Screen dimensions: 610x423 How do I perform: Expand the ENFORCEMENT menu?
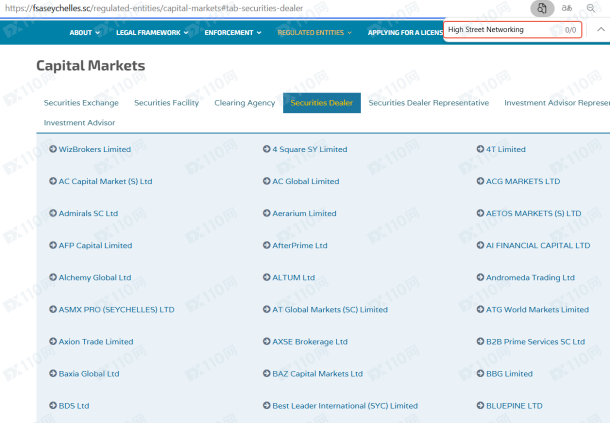pos(232,32)
